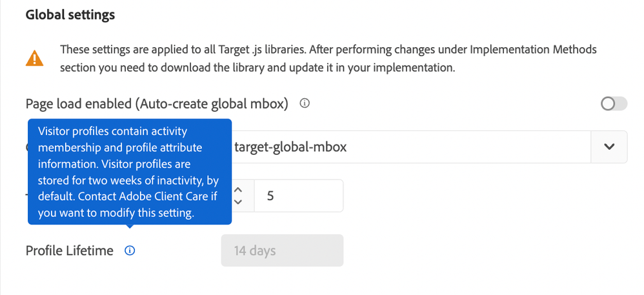This screenshot has width=644, height=295.
Task: Click the number field showing 5
Action: pos(298,196)
